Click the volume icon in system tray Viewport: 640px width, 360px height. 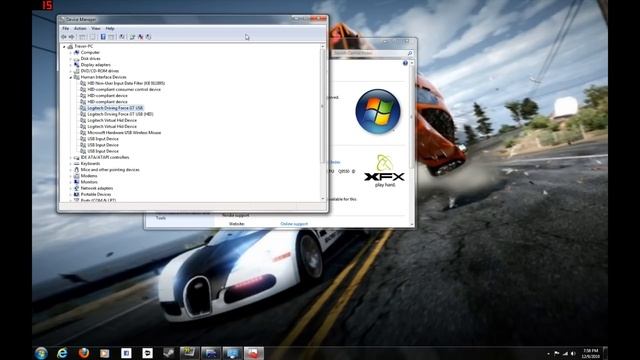coord(573,353)
